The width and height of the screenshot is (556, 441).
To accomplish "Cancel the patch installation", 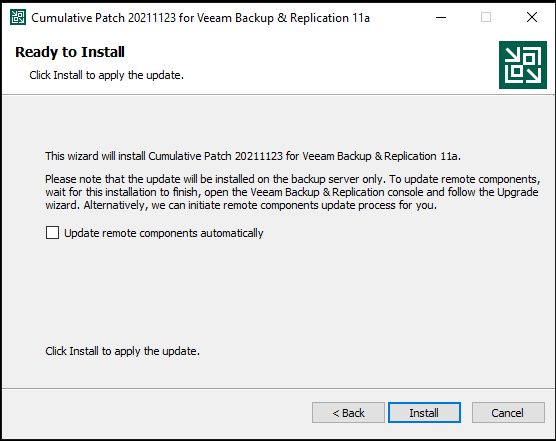I will click(x=508, y=413).
